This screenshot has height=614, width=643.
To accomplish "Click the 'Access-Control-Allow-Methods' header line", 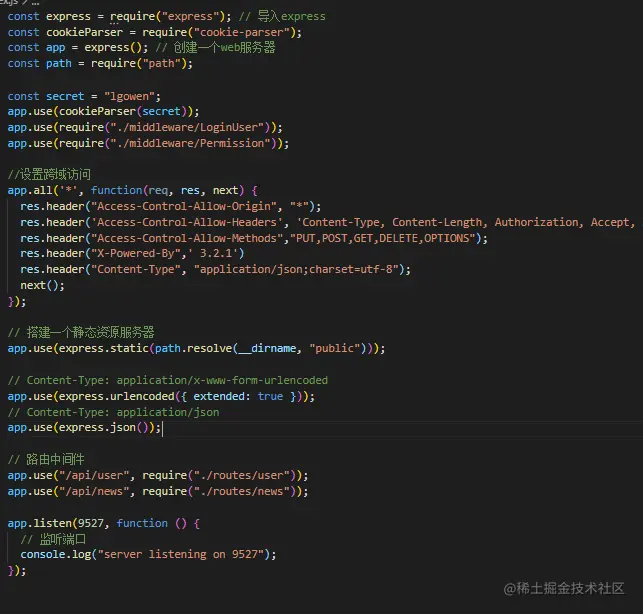I will click(x=254, y=238).
